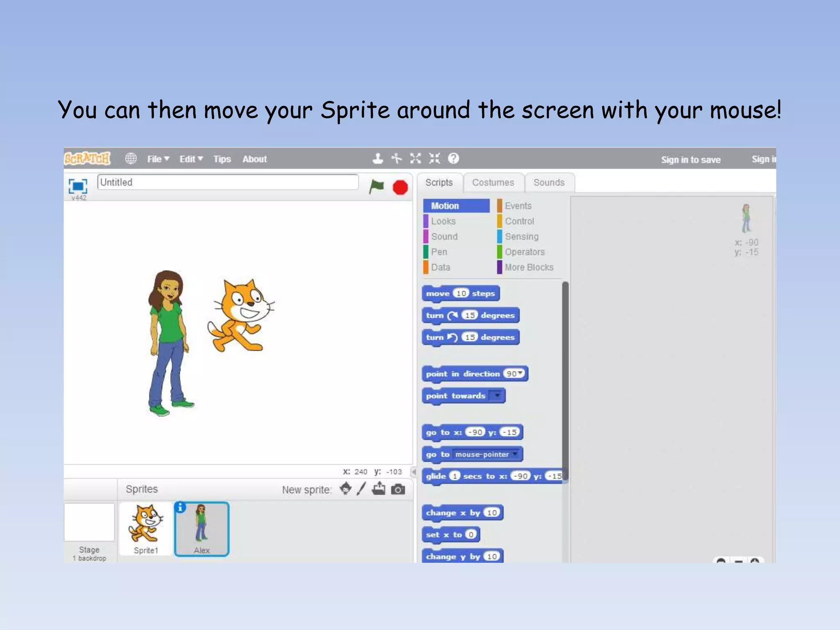This screenshot has width=840, height=630.
Task: Open the File menu
Action: click(158, 159)
